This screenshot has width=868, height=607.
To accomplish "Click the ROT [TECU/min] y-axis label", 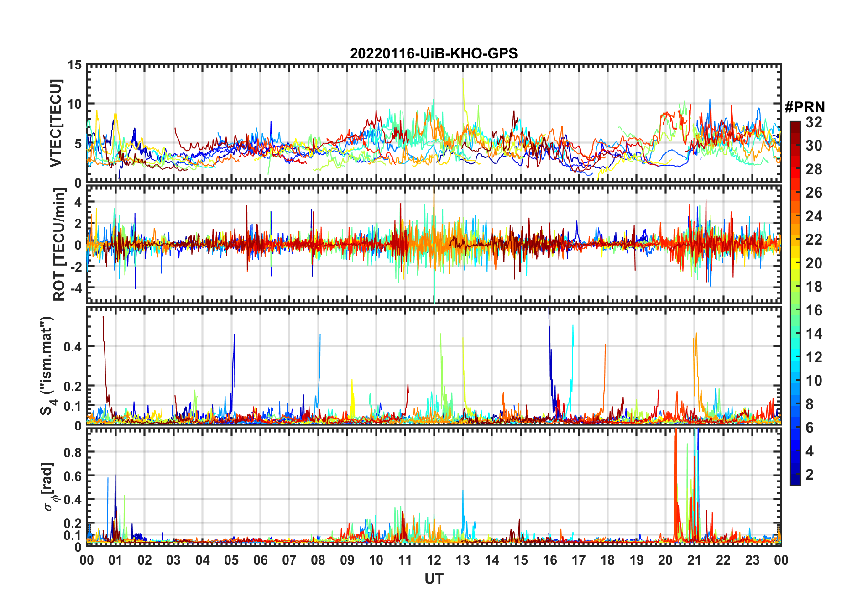I will [x=59, y=244].
